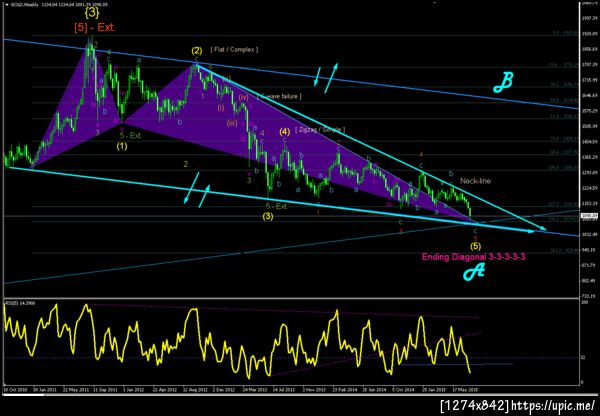Select the cursive cyan B label

click(502, 82)
